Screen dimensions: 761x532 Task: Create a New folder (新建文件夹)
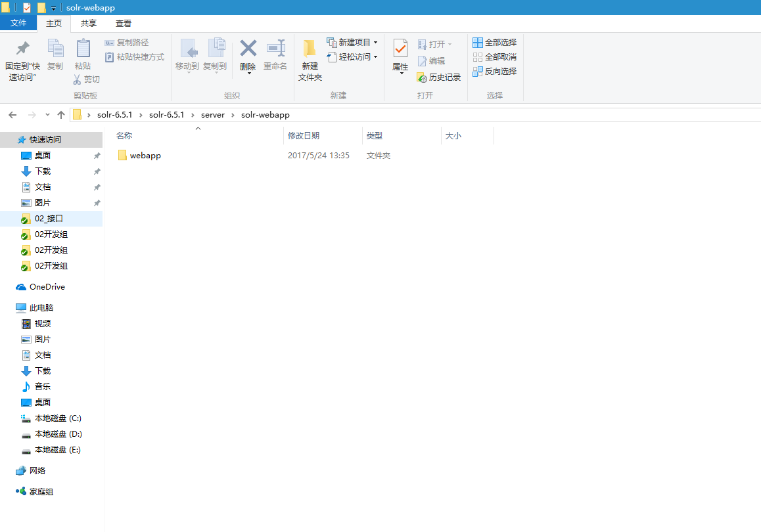coord(310,60)
